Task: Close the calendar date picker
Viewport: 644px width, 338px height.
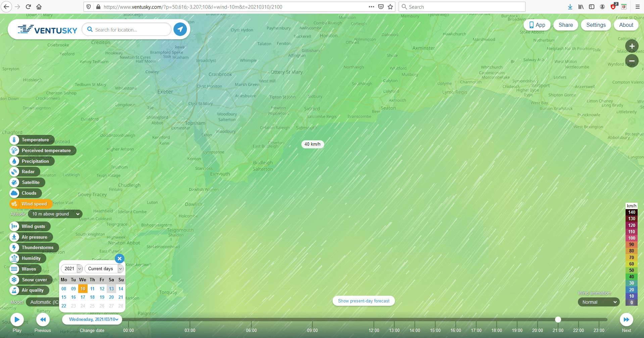Action: [119, 258]
